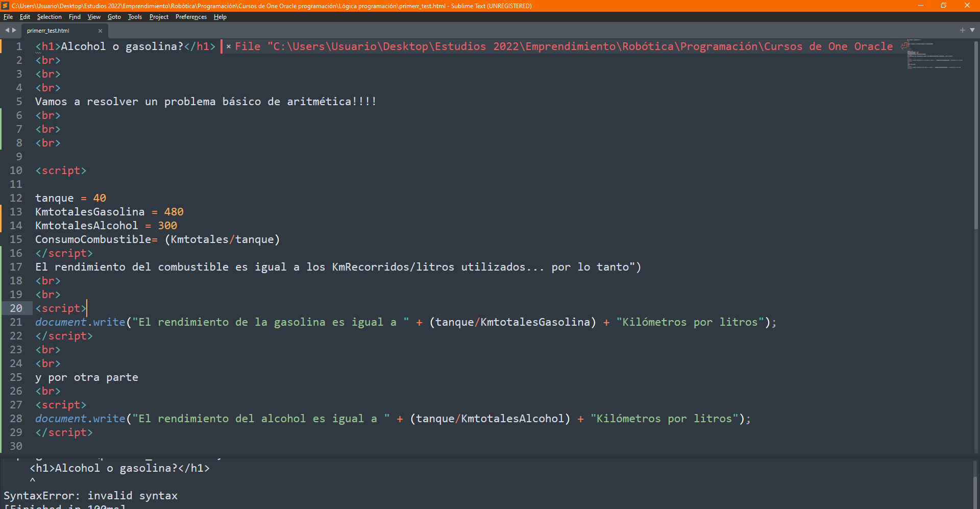Image resolution: width=980 pixels, height=509 pixels.
Task: Place cursor on 'tanque = 40' line
Action: click(70, 198)
